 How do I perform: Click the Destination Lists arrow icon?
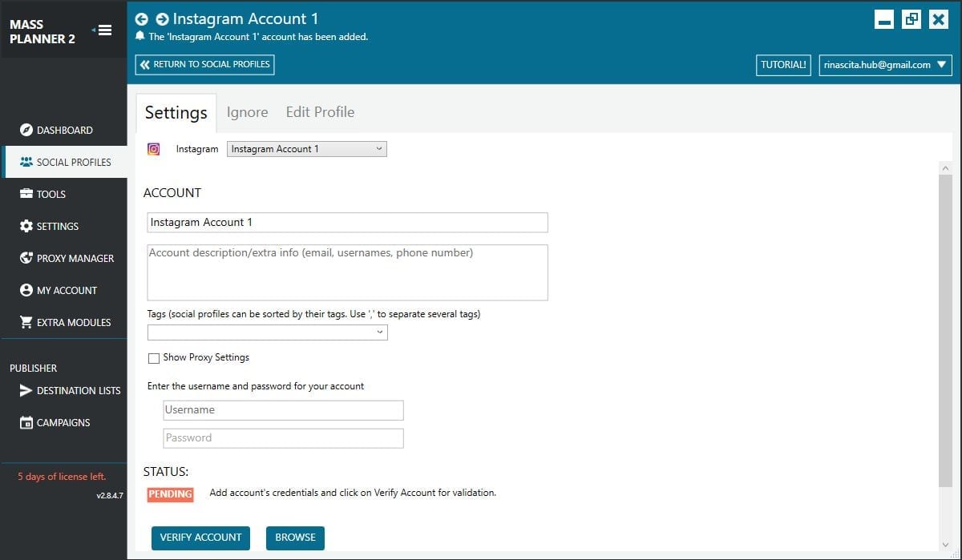click(26, 390)
